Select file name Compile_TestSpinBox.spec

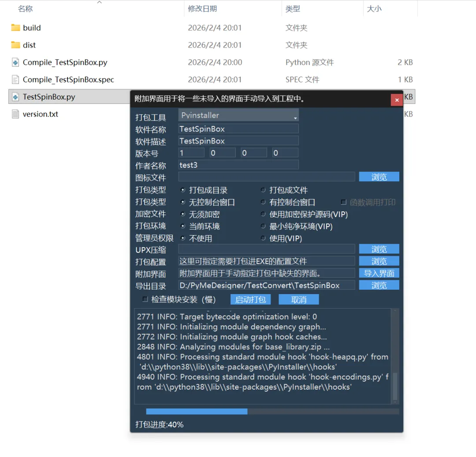pos(68,80)
